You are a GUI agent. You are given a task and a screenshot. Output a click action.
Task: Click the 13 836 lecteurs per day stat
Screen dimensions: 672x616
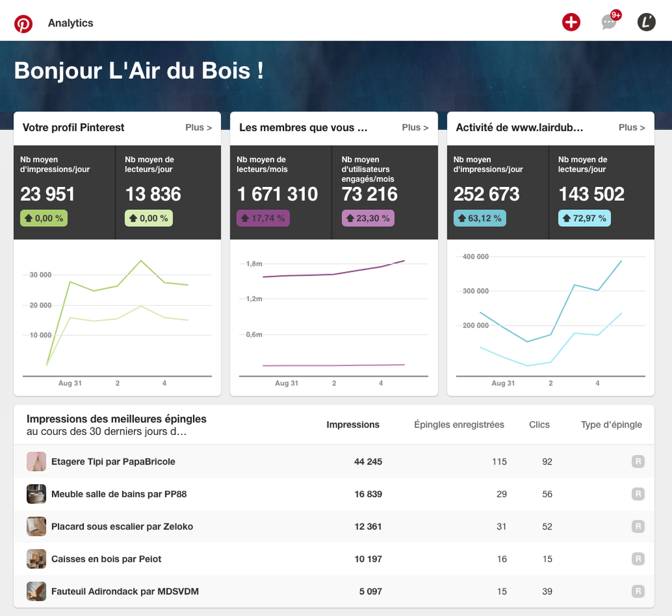153,194
